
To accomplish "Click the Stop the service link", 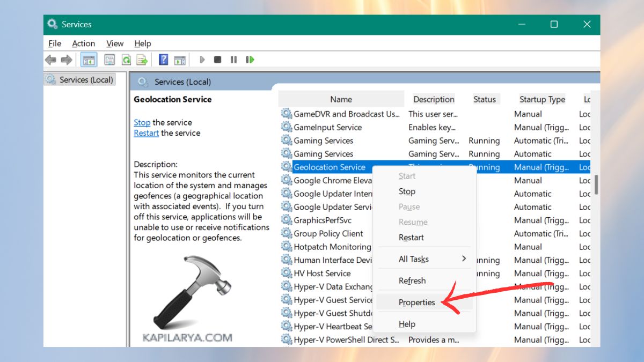I will pos(142,122).
